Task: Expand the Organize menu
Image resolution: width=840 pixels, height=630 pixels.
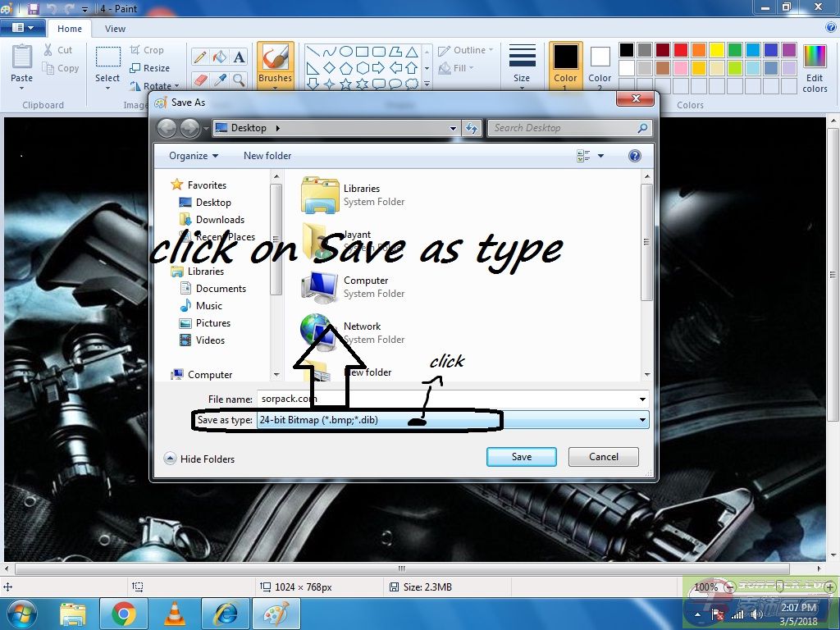Action: pyautogui.click(x=194, y=156)
